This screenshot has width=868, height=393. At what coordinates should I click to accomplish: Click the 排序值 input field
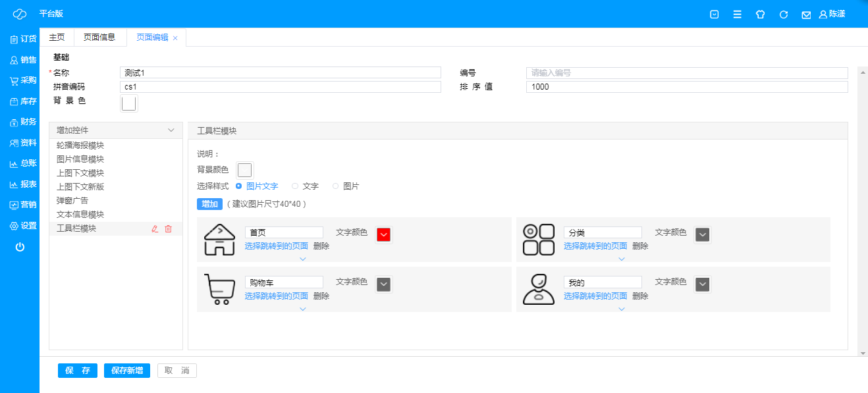click(x=686, y=87)
